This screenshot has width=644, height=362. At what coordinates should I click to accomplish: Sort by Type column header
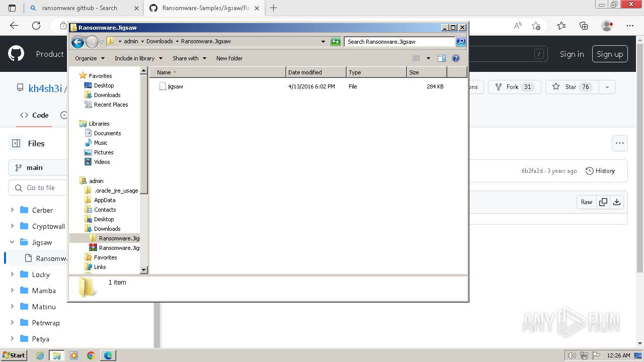(x=376, y=72)
